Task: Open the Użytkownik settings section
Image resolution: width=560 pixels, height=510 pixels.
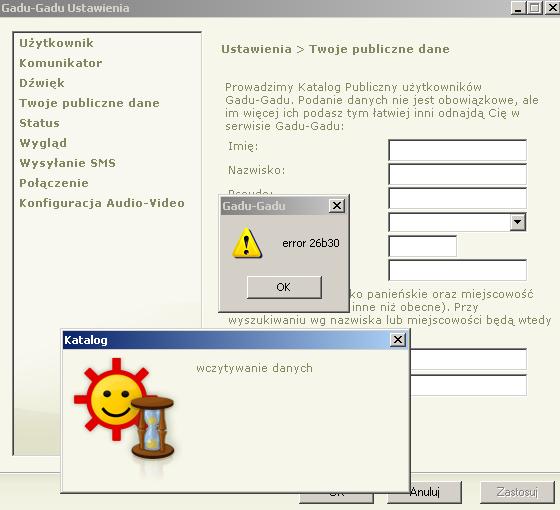Action: [x=56, y=43]
